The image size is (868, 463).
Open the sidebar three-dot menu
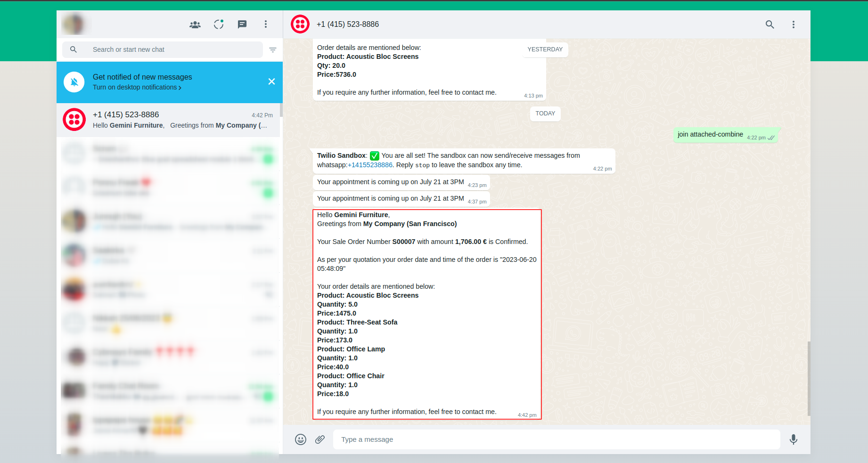pos(266,24)
